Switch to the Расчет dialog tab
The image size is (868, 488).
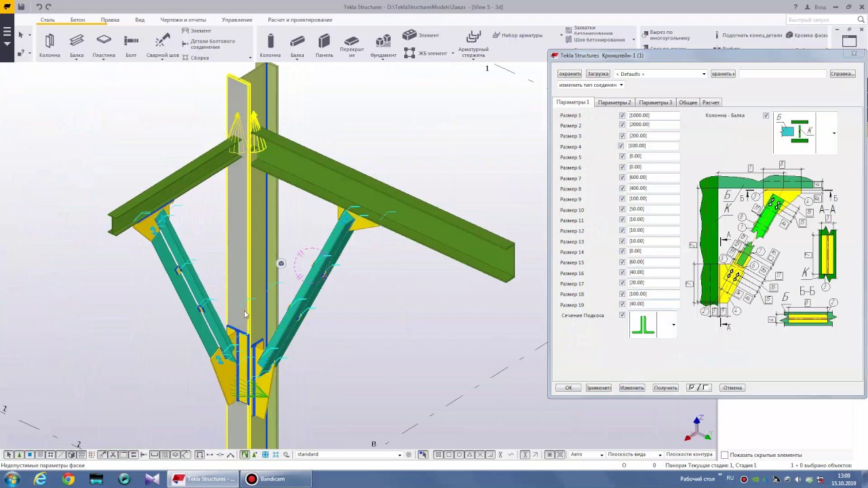coord(711,102)
